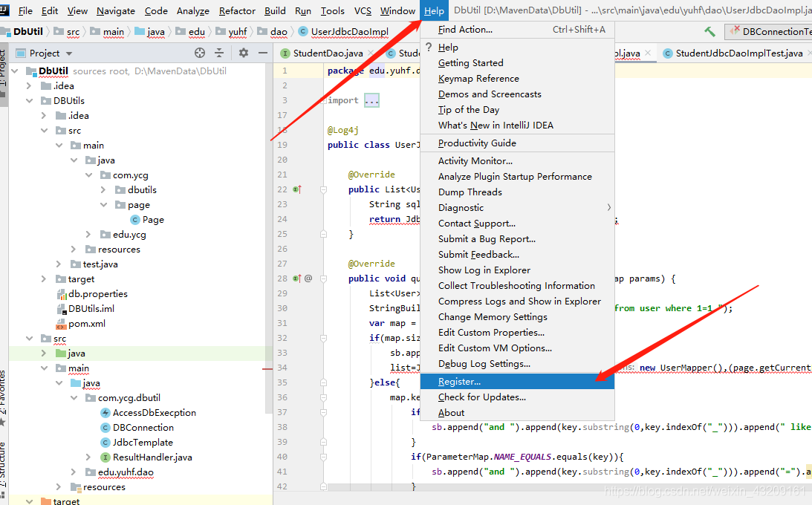This screenshot has height=505, width=812.
Task: Choose Check for Updates...
Action: pos(517,397)
